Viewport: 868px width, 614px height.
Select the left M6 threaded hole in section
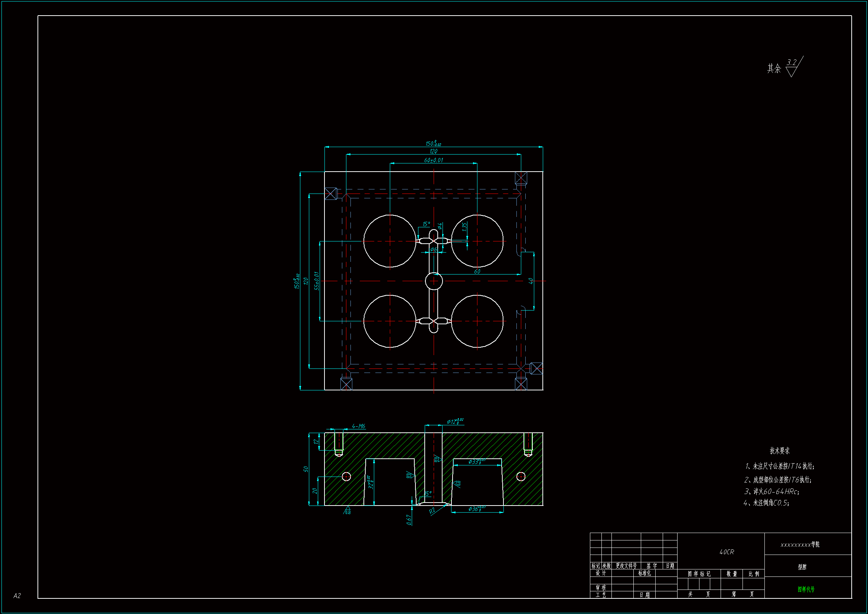[x=339, y=443]
